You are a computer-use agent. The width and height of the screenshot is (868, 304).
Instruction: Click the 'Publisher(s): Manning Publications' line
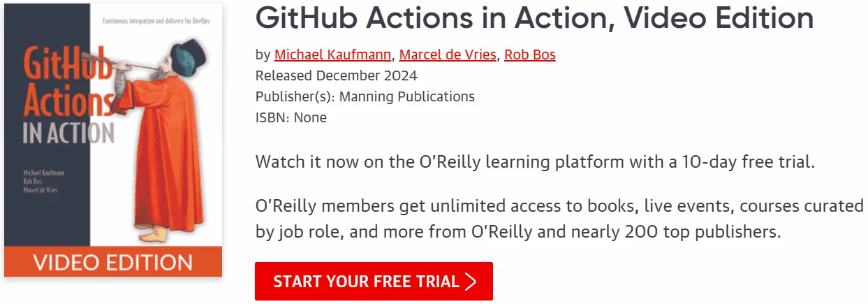coord(365,96)
